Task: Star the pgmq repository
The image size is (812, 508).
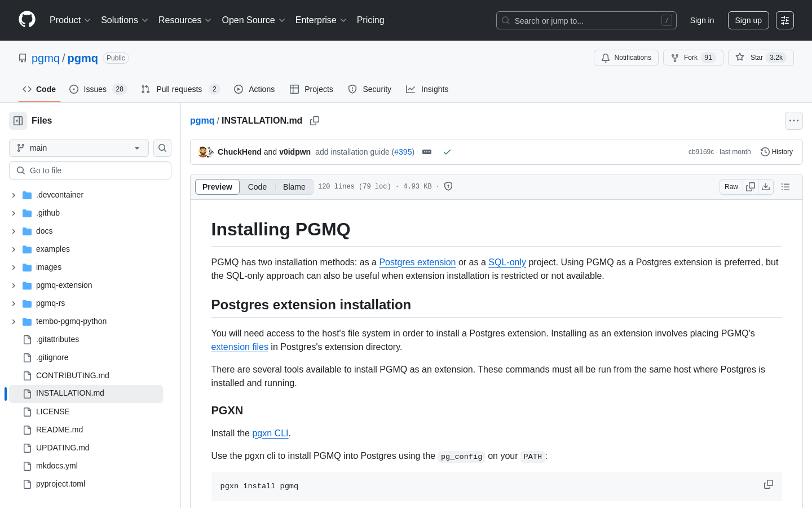Action: [761, 58]
